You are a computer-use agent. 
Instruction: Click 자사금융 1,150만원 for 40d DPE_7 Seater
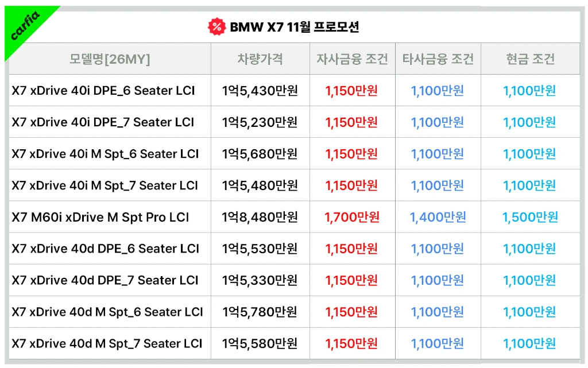(x=351, y=280)
